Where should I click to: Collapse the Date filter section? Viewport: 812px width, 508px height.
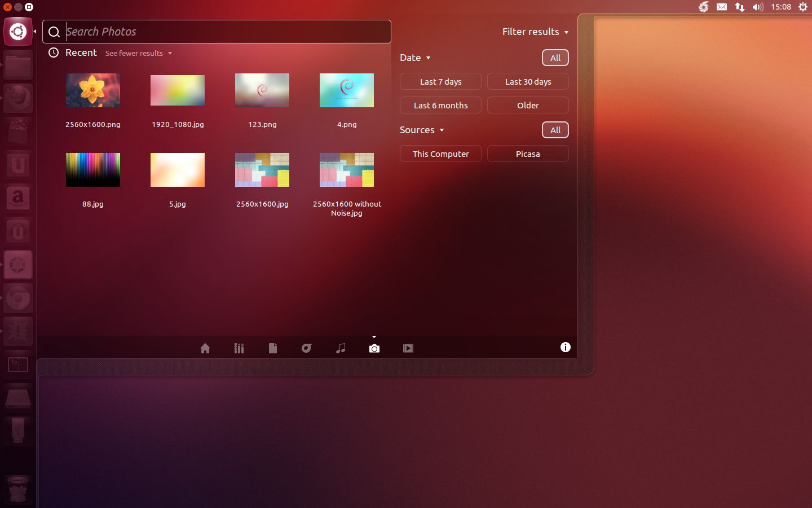pos(415,58)
